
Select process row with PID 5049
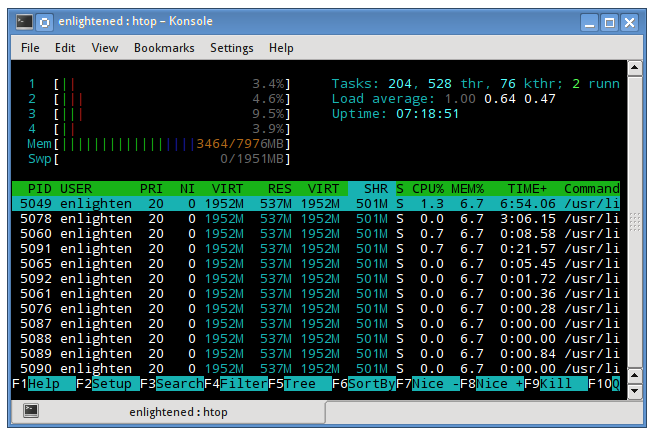coord(316,204)
